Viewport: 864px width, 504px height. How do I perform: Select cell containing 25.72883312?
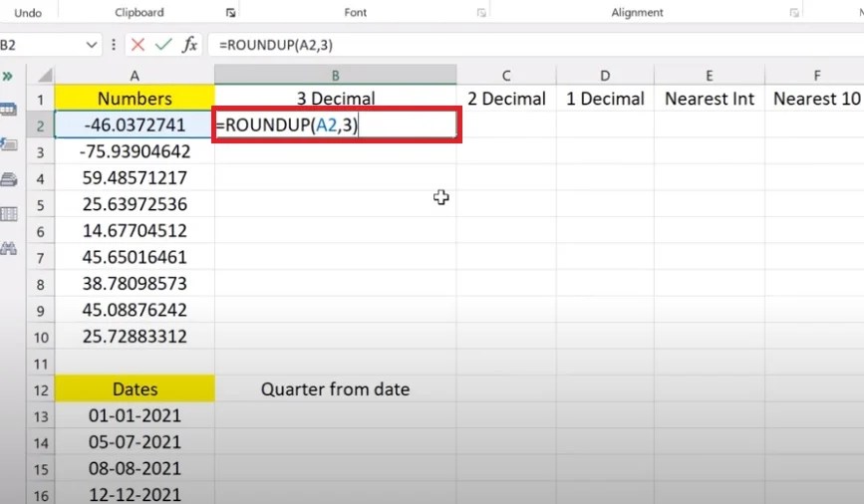[135, 337]
